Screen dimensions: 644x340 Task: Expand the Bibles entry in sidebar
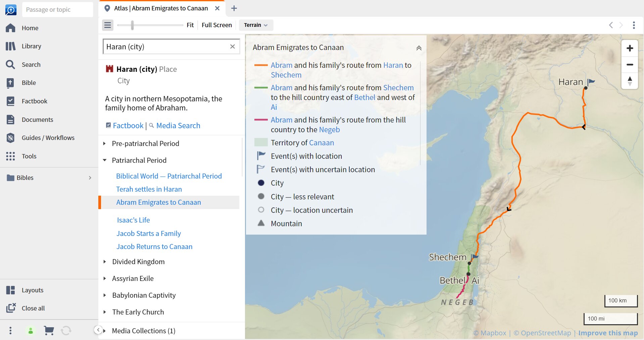[x=90, y=178]
